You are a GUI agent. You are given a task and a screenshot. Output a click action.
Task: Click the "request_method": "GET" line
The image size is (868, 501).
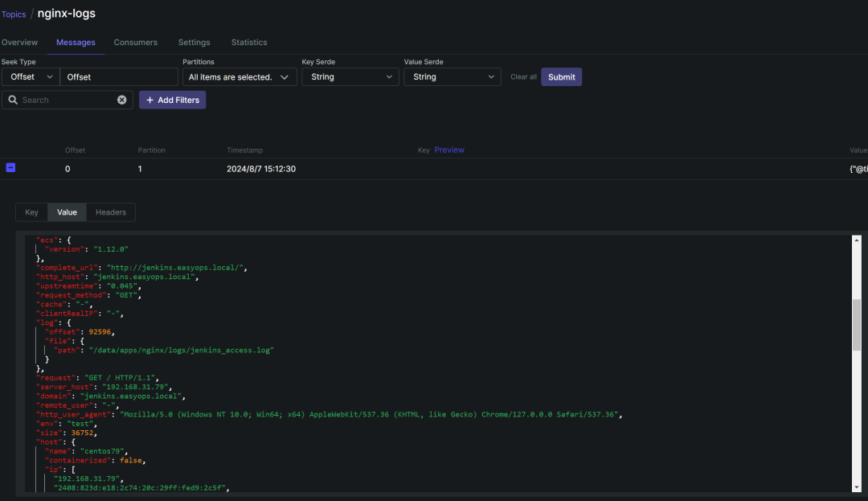(x=88, y=295)
